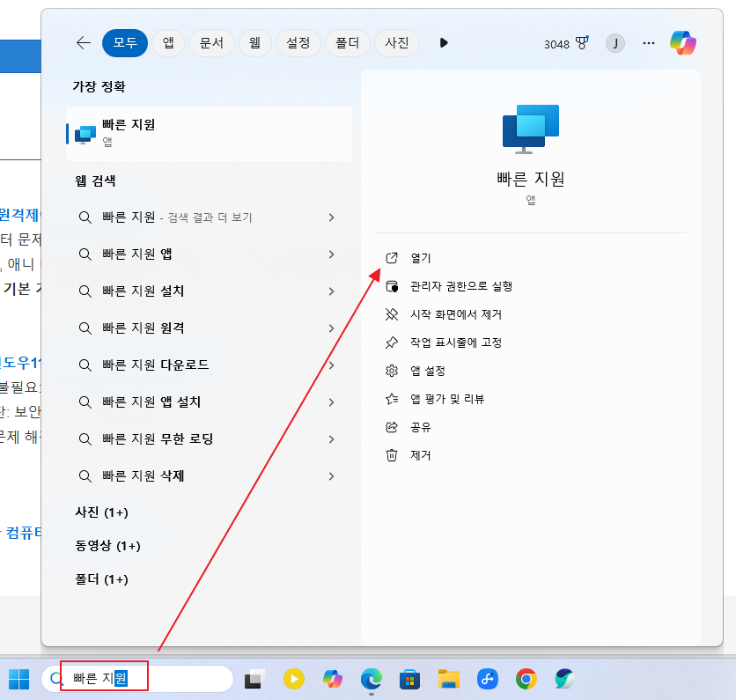Open File Explorer from the taskbar

coord(448,679)
